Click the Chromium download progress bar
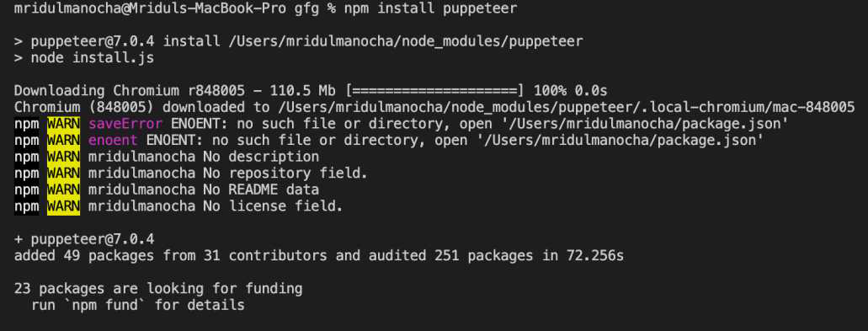 pos(434,91)
